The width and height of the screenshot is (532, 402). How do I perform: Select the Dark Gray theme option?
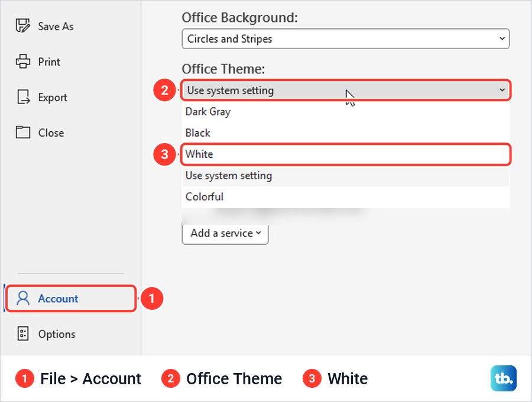click(x=345, y=112)
